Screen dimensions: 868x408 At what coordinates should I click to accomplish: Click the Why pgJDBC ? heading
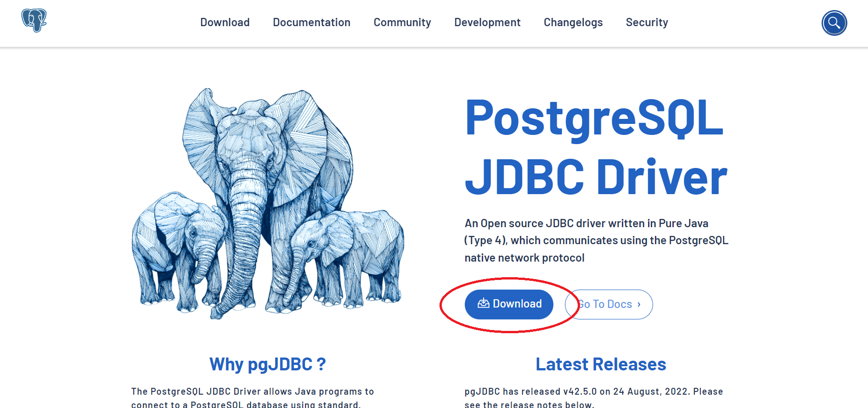coord(268,364)
